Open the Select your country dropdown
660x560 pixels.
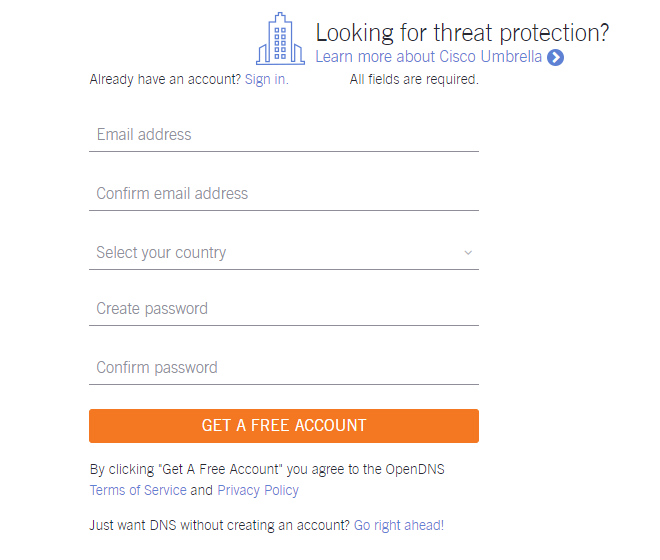coord(284,253)
